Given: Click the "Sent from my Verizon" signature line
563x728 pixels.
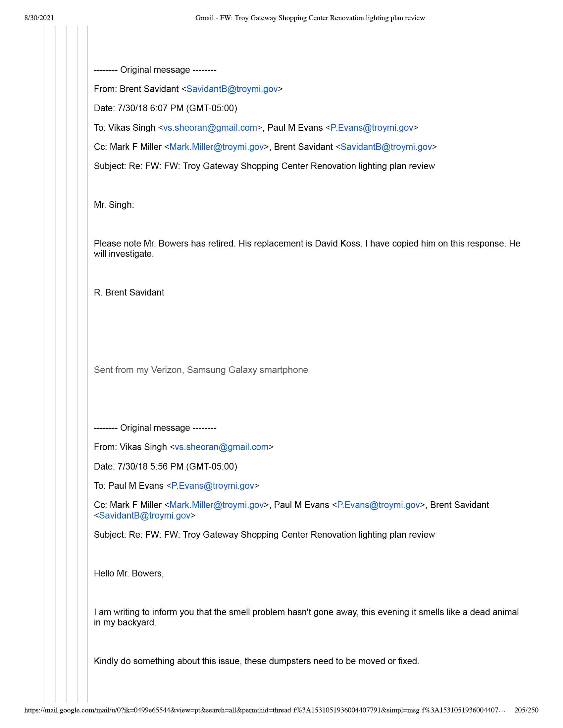Looking at the screenshot, I should (x=201, y=370).
